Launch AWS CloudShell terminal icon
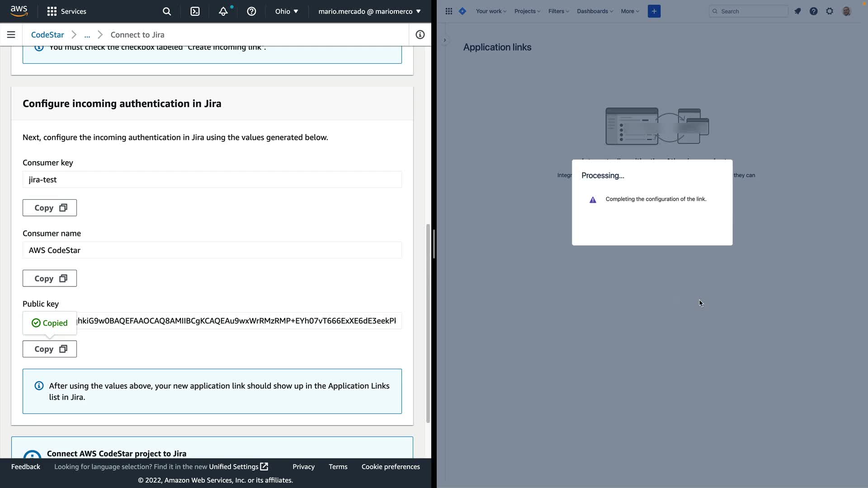 [x=195, y=11]
